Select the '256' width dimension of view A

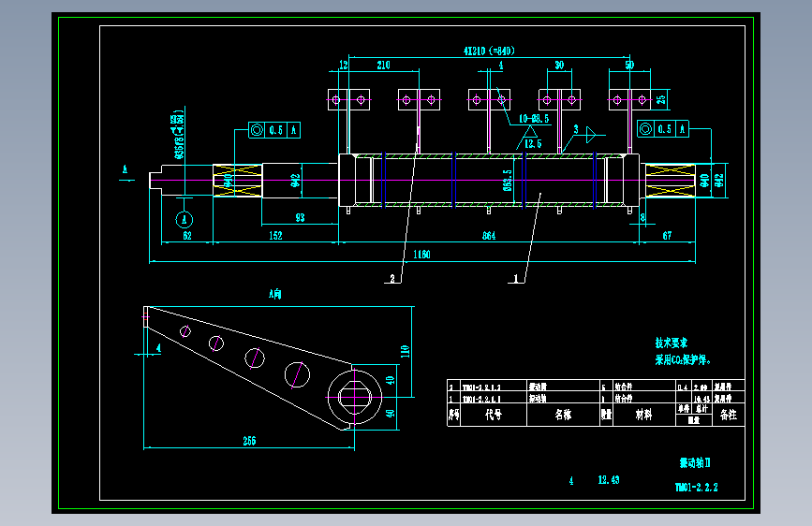coord(249,441)
